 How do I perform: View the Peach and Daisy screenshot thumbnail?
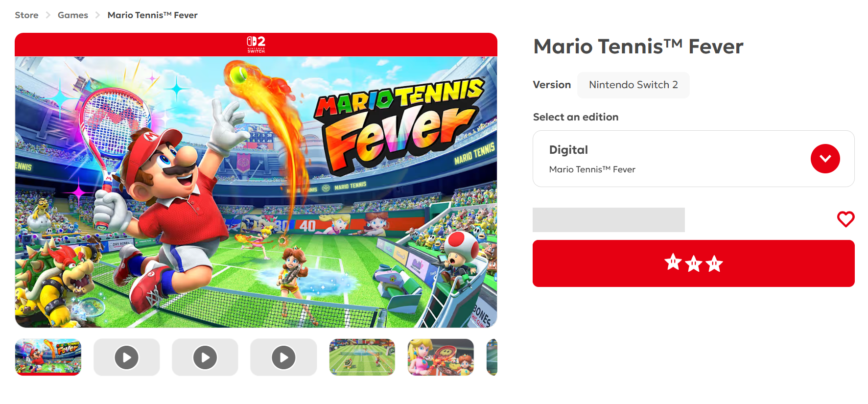[x=441, y=357]
